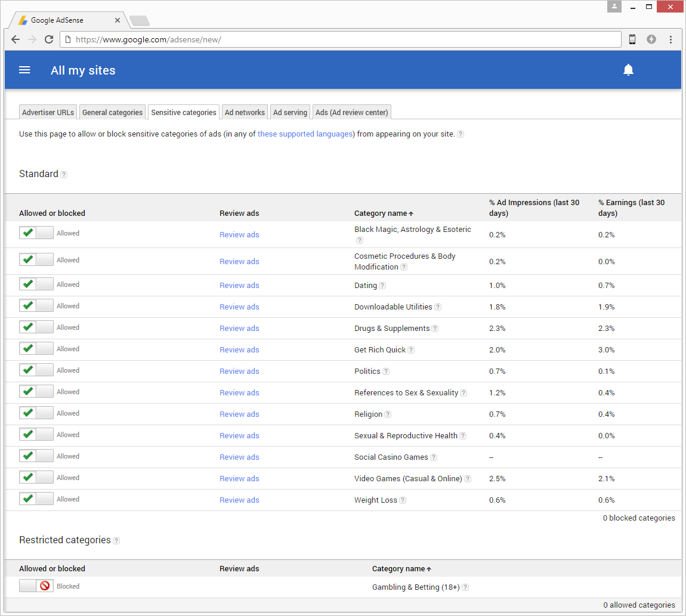Allow Gambling & Betting via Blocked toggle
Image resolution: width=686 pixels, height=616 pixels.
[x=36, y=586]
